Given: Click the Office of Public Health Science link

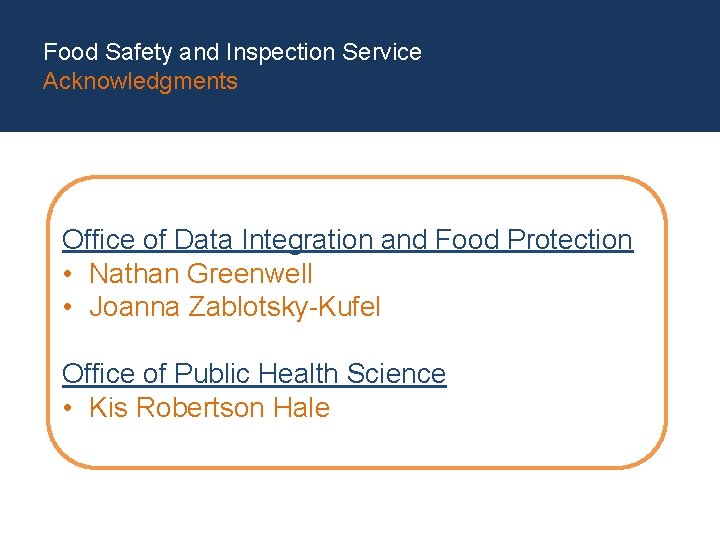Looking at the screenshot, I should point(254,374).
